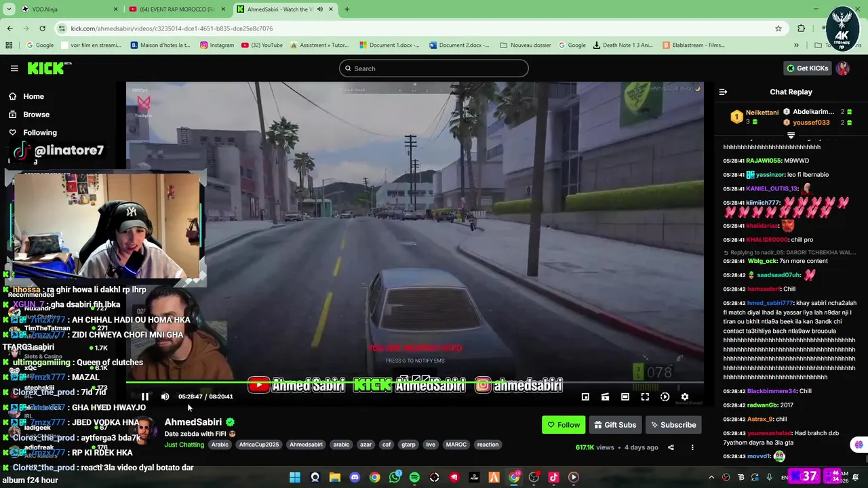This screenshot has height=488, width=868.
Task: Switch video to theater mode
Action: pyautogui.click(x=625, y=396)
